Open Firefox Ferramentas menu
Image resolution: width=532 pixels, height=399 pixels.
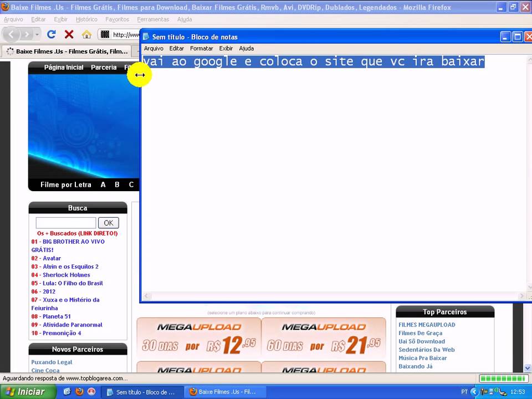coord(153,19)
